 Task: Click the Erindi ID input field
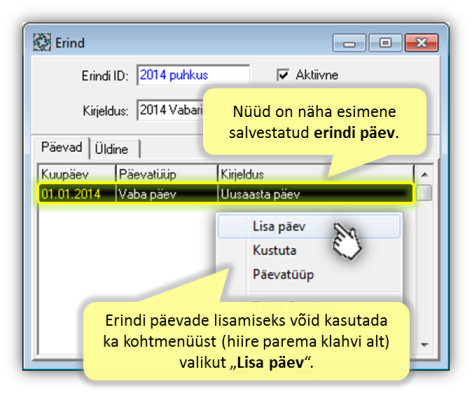193,75
